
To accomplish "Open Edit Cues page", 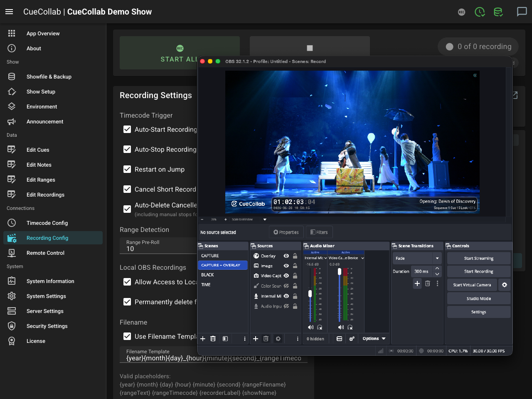I will (53, 150).
